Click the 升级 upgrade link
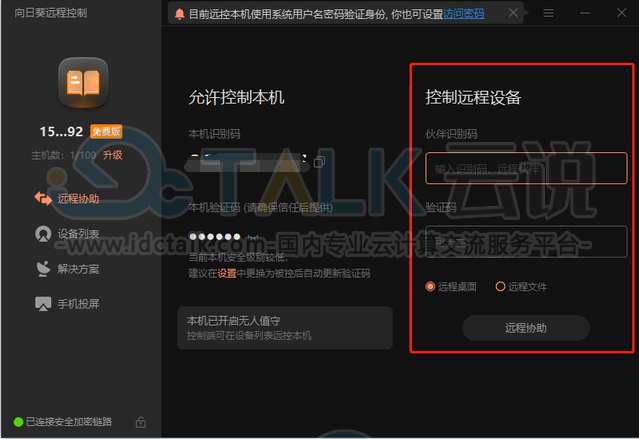639x439 pixels. [112, 155]
